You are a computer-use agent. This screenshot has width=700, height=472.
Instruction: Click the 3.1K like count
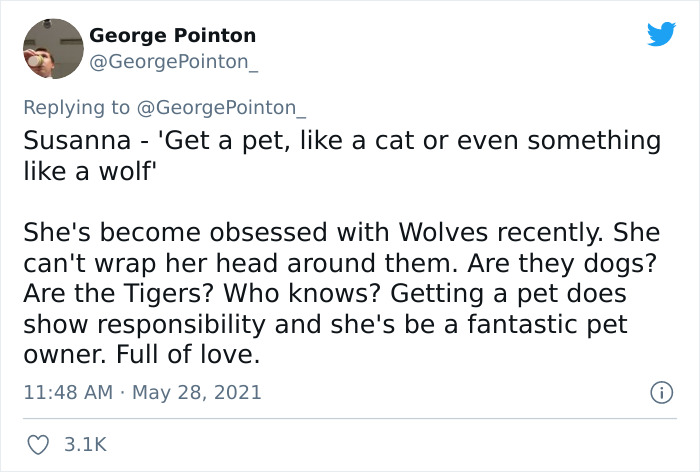(x=85, y=443)
